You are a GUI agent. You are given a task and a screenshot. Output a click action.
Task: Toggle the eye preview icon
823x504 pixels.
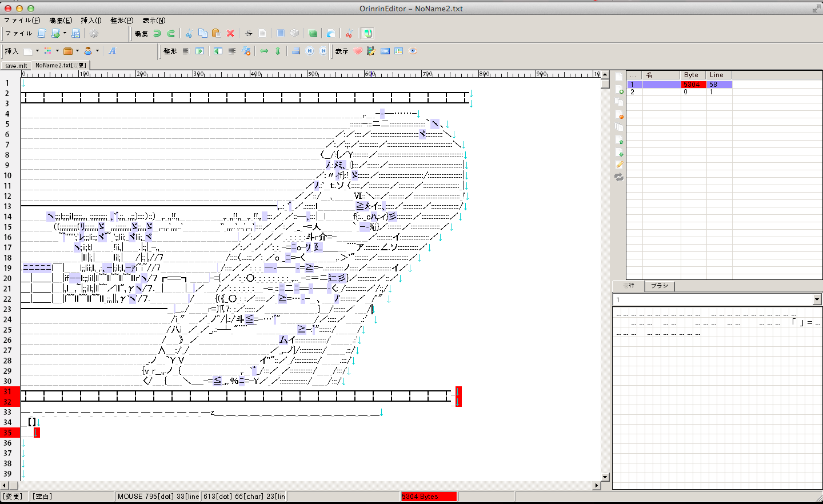coord(413,51)
